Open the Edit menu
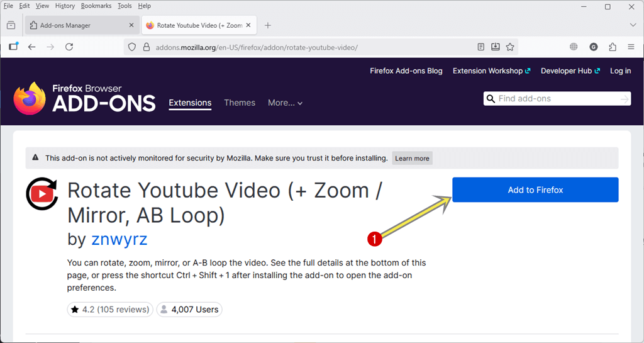644x343 pixels. 25,6
